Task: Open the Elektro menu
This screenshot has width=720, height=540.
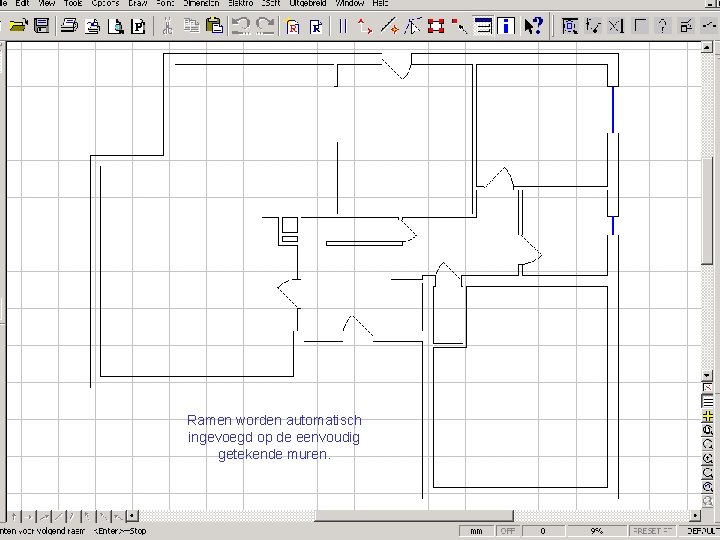Action: click(x=241, y=4)
